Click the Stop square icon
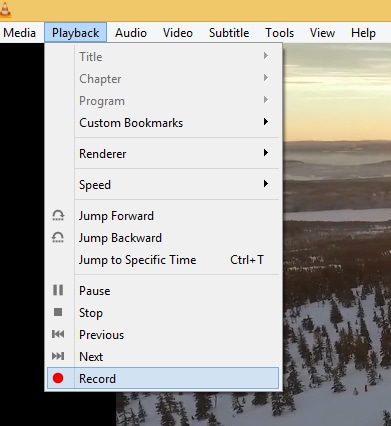 58,312
